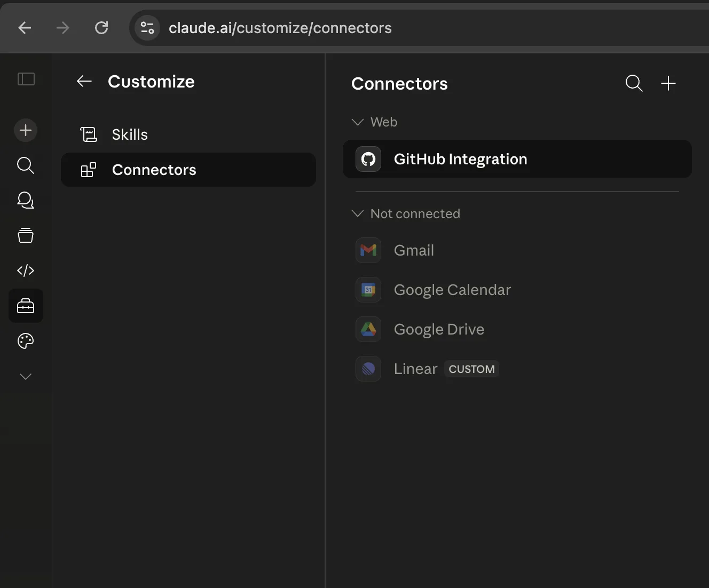
Task: Select the Google Drive connector
Action: click(x=517, y=329)
